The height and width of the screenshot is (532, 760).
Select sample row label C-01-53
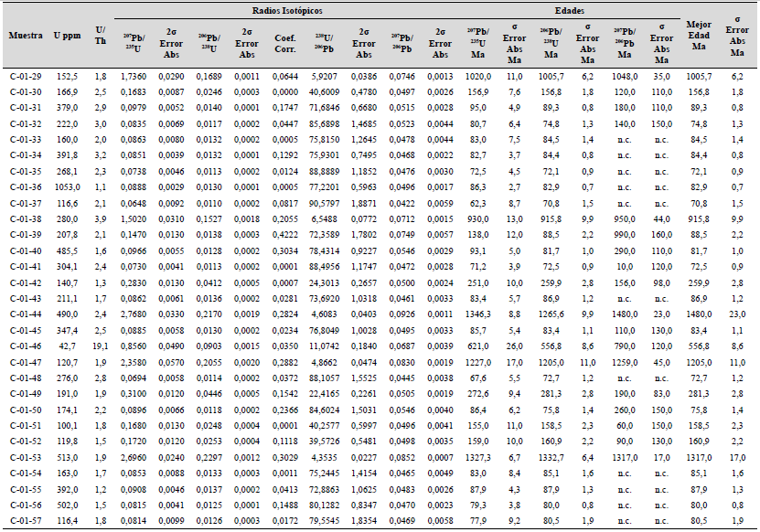tap(25, 456)
